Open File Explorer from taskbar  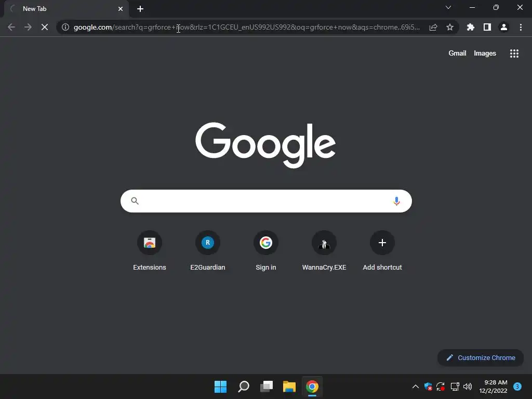(289, 387)
